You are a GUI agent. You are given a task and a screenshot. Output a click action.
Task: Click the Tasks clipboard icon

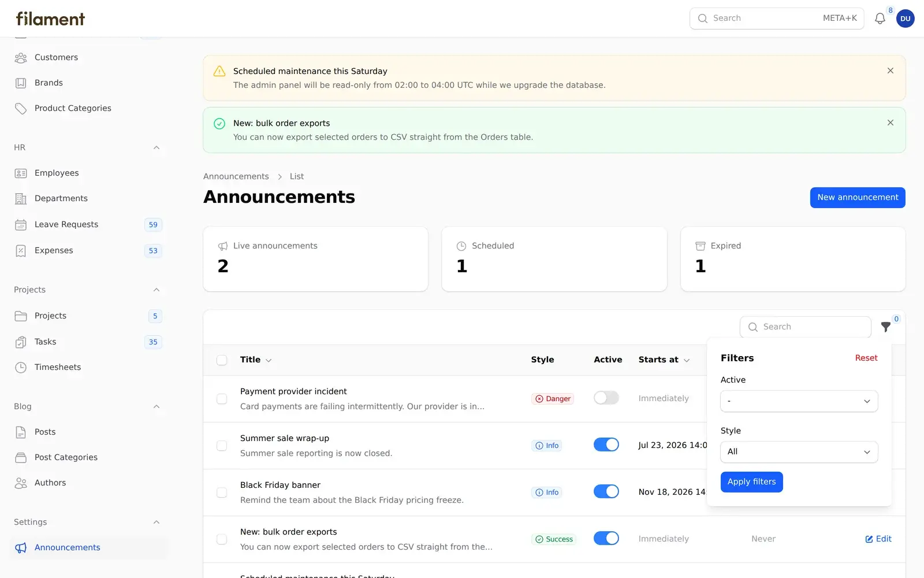(x=21, y=342)
